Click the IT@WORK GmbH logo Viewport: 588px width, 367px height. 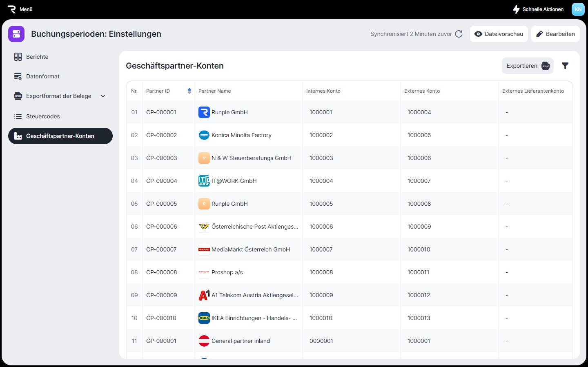(x=204, y=181)
